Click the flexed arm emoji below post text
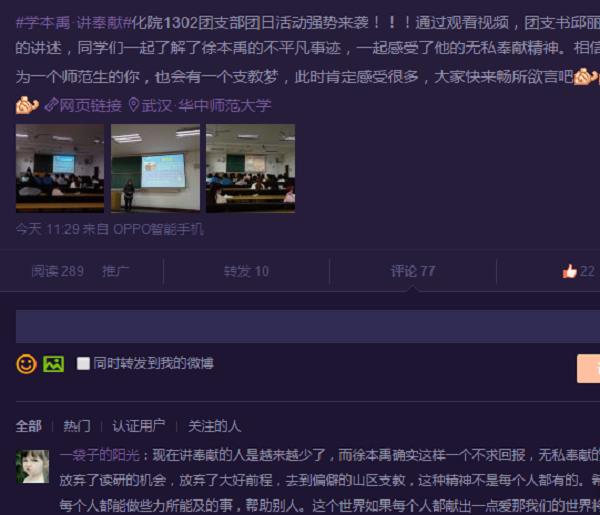600x515 pixels. pos(27,105)
